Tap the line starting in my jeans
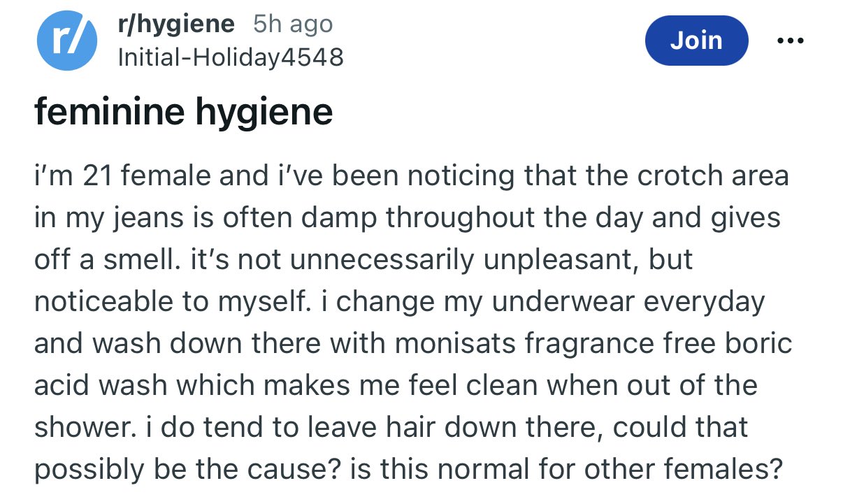Image resolution: width=843 pixels, height=504 pixels. 408,217
